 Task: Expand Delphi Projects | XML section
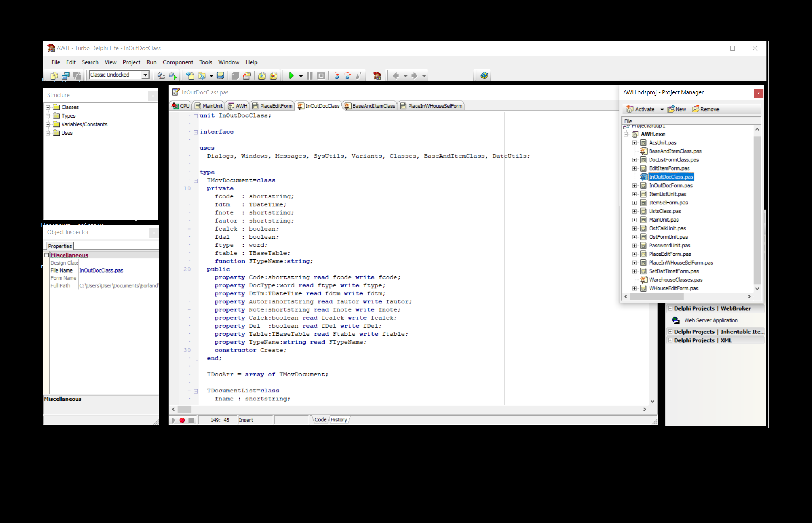click(670, 340)
